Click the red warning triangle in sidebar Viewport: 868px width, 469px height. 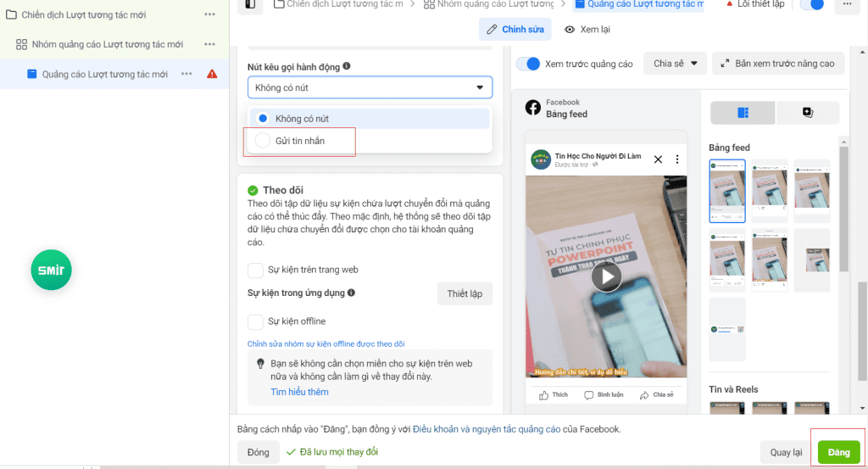pos(212,74)
